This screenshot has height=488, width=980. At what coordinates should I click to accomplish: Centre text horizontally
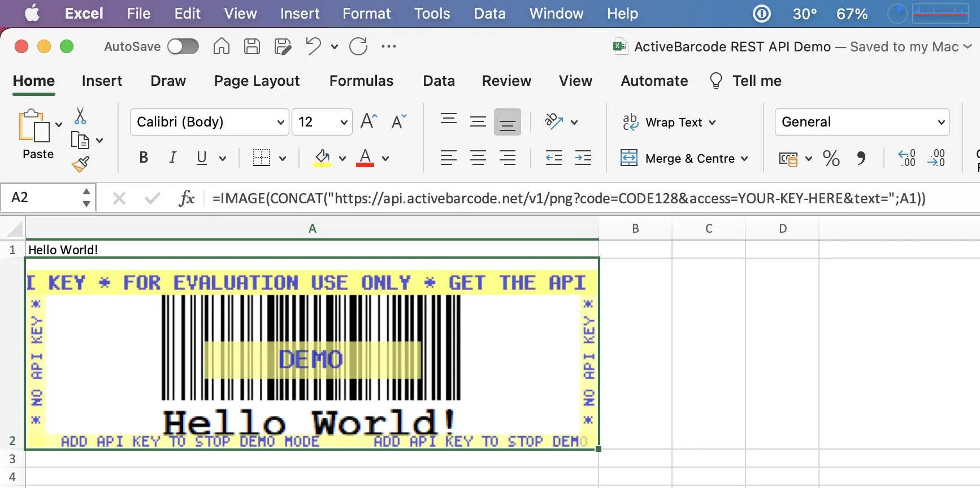pos(478,158)
